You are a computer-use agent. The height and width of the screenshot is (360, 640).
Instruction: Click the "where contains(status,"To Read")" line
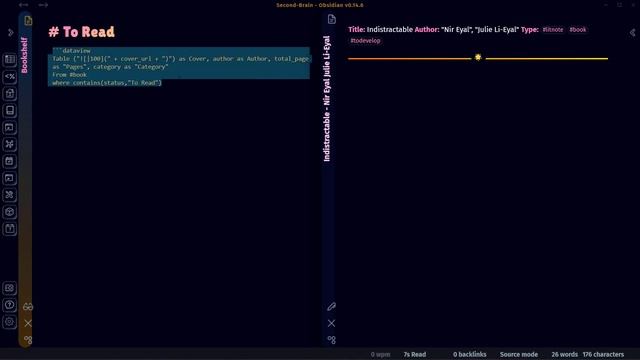(x=107, y=83)
